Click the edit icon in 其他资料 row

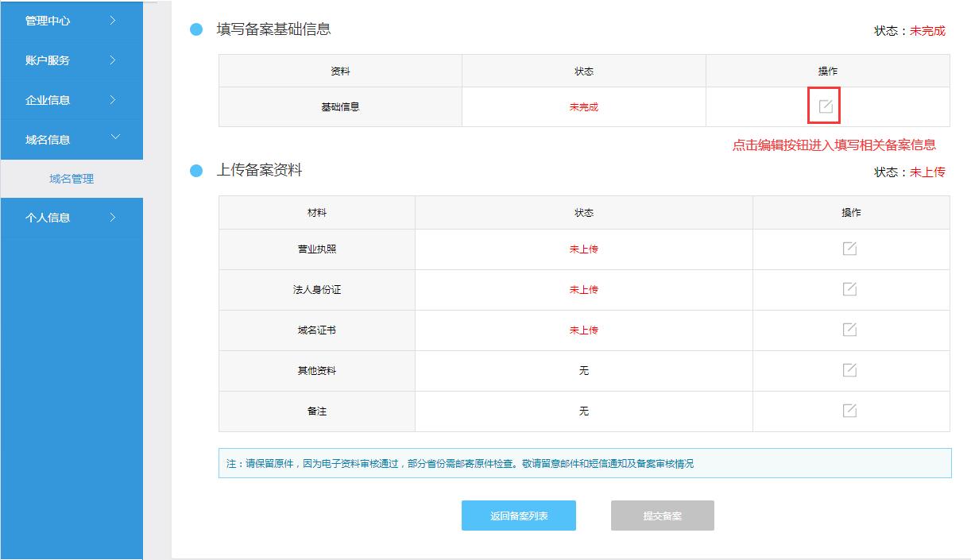click(x=851, y=370)
